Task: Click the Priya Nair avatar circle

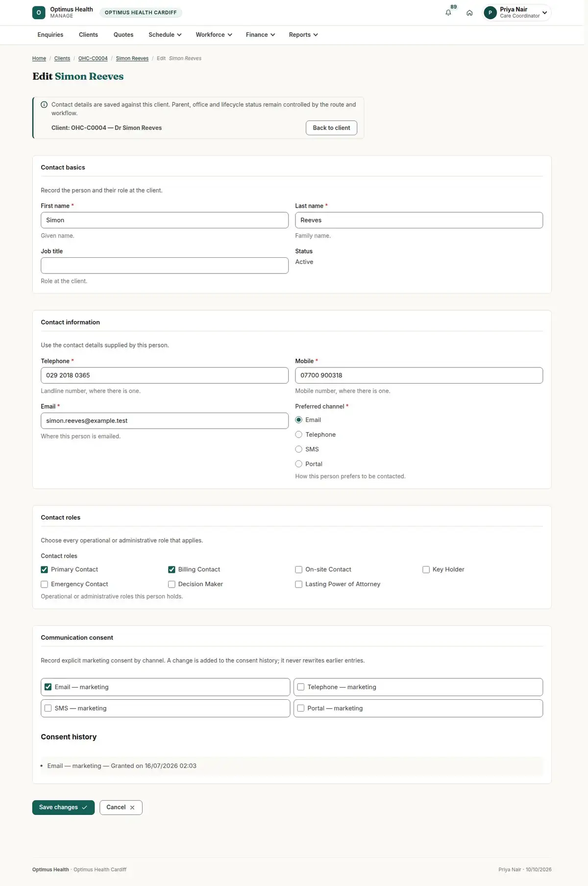Action: coord(490,13)
